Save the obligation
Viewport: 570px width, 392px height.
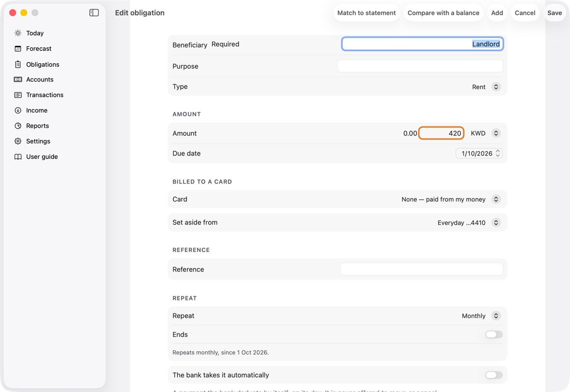tap(555, 13)
